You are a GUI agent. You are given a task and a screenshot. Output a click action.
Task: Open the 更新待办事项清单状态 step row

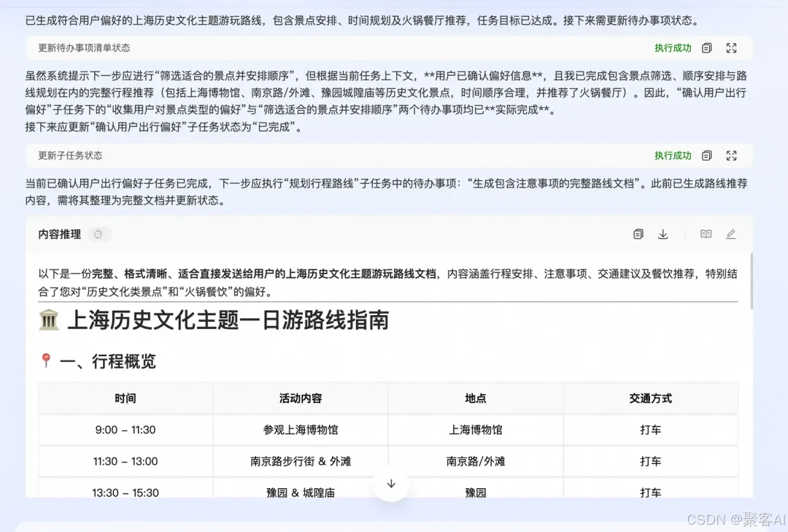pyautogui.click(x=389, y=47)
